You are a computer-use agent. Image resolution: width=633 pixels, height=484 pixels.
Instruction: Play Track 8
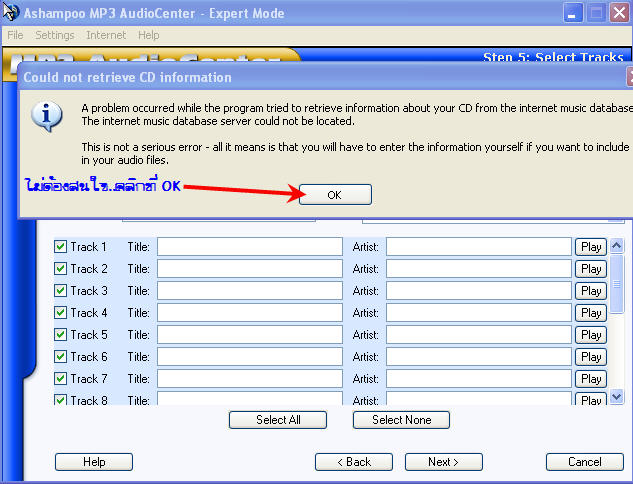[x=591, y=399]
